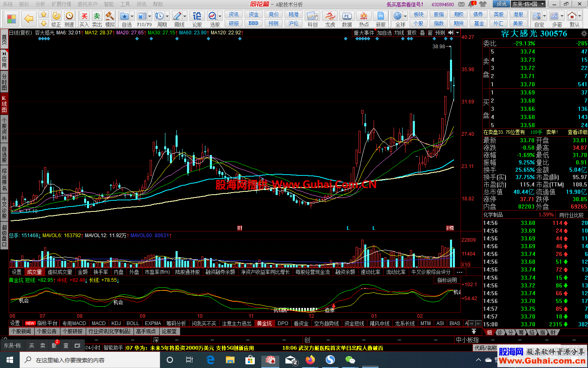Screen dimensions: 588x368
Task: Click the 资讯 toolbar button
Action: click(234, 14)
